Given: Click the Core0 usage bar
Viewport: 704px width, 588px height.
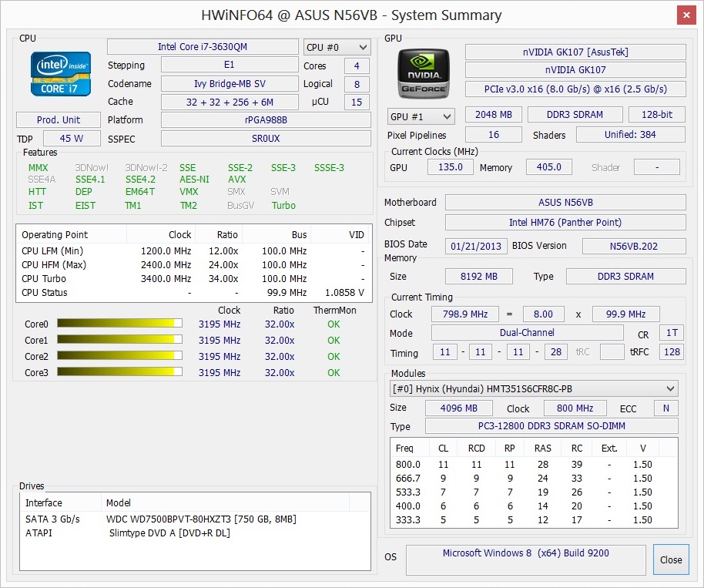Looking at the screenshot, I should 119,324.
